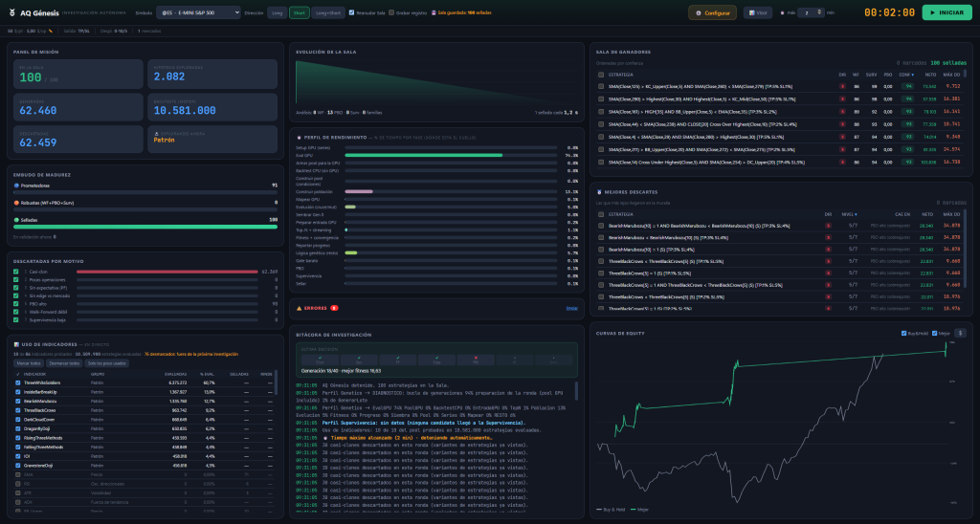Click the AQ Génesis logo icon
The image size is (980, 524).
click(x=11, y=12)
